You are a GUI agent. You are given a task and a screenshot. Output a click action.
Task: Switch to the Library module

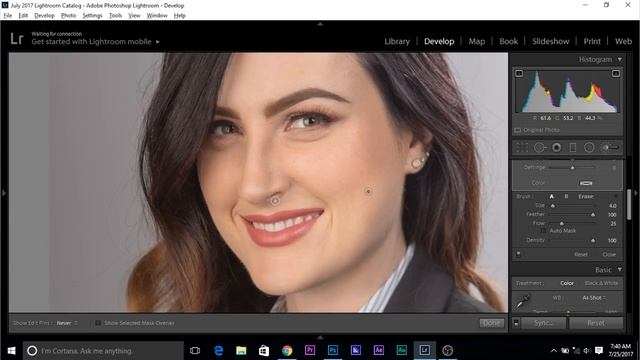(397, 41)
